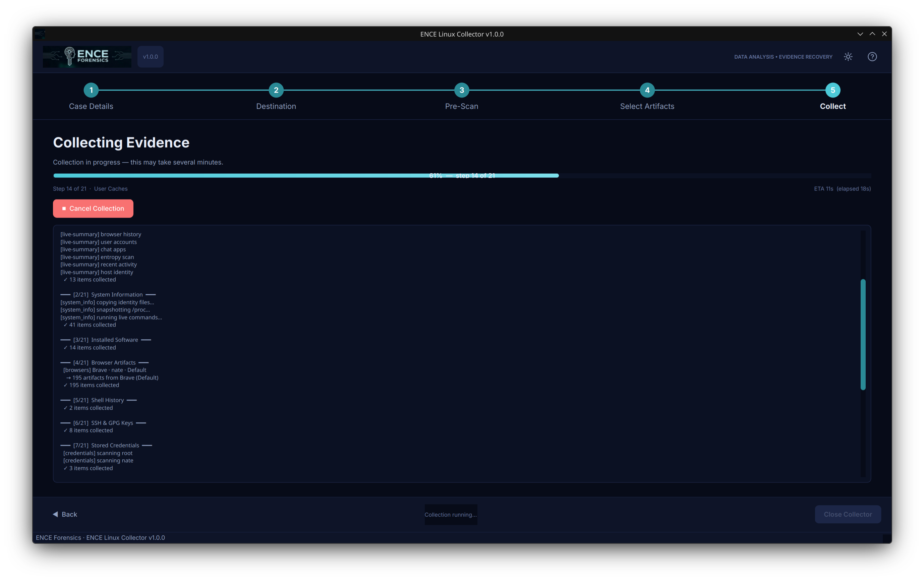Image resolution: width=924 pixels, height=582 pixels.
Task: Click '8 items collected' log line
Action: pyautogui.click(x=88, y=430)
